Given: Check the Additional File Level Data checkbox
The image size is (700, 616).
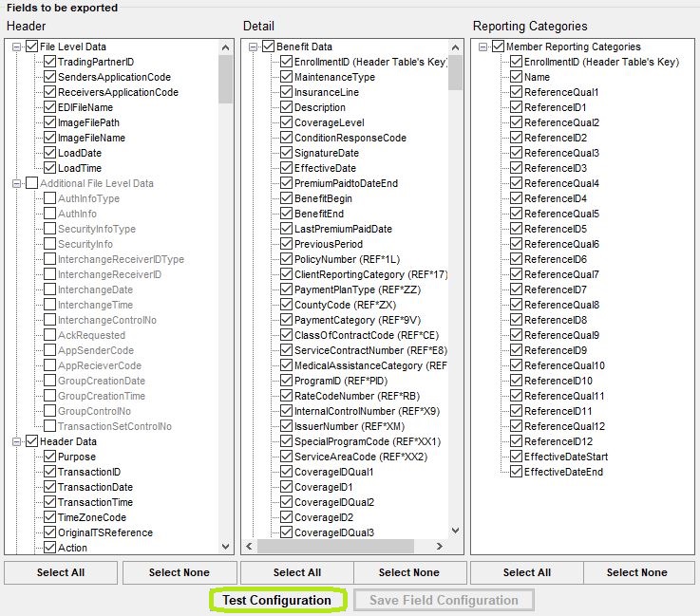Looking at the screenshot, I should (x=31, y=183).
